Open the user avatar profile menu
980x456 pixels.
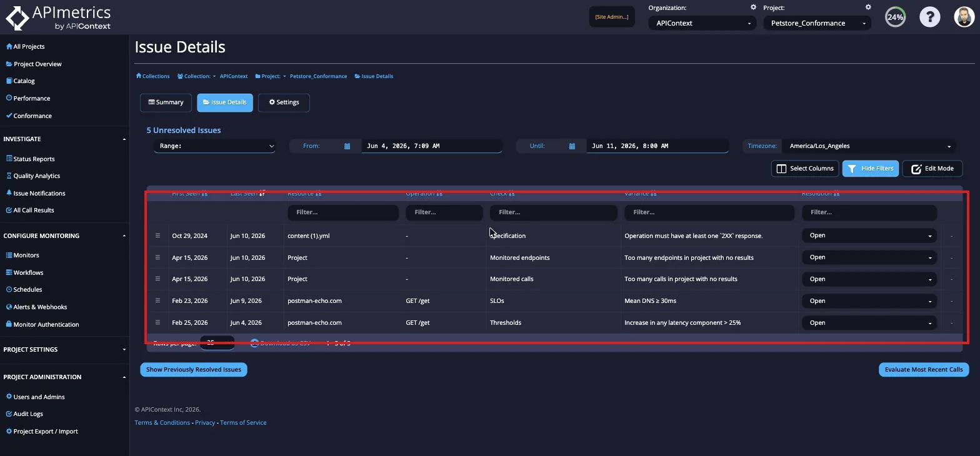[964, 17]
